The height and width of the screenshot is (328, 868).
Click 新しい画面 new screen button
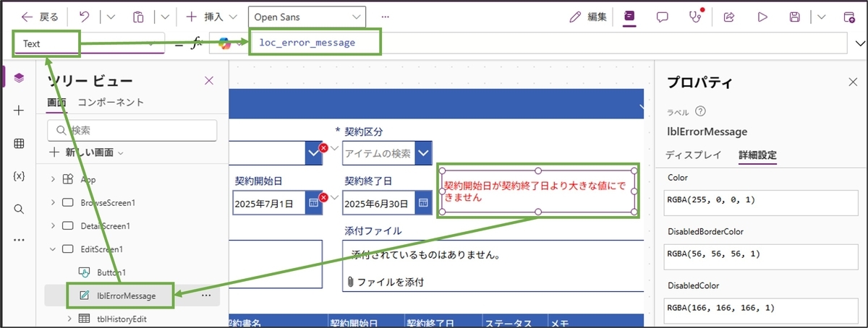pyautogui.click(x=85, y=152)
